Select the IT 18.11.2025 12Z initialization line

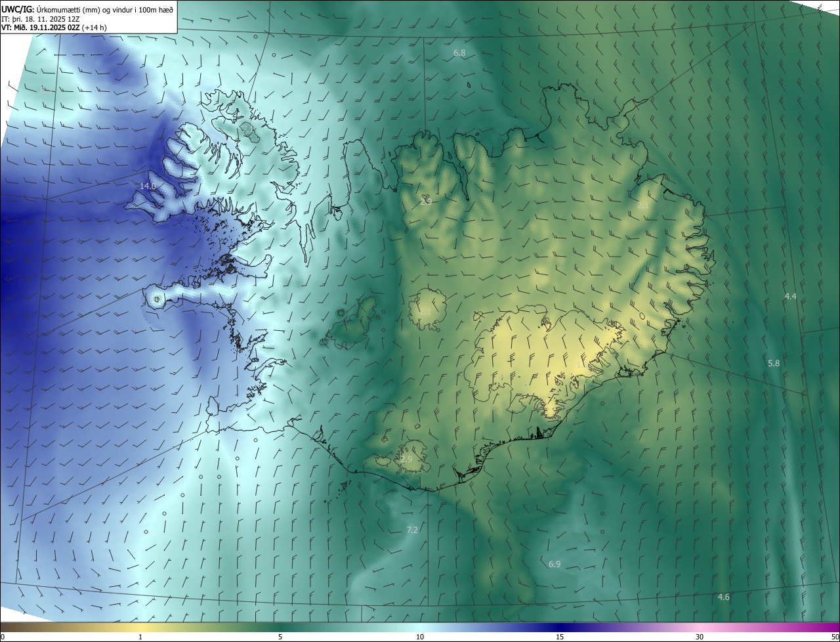click(41, 18)
